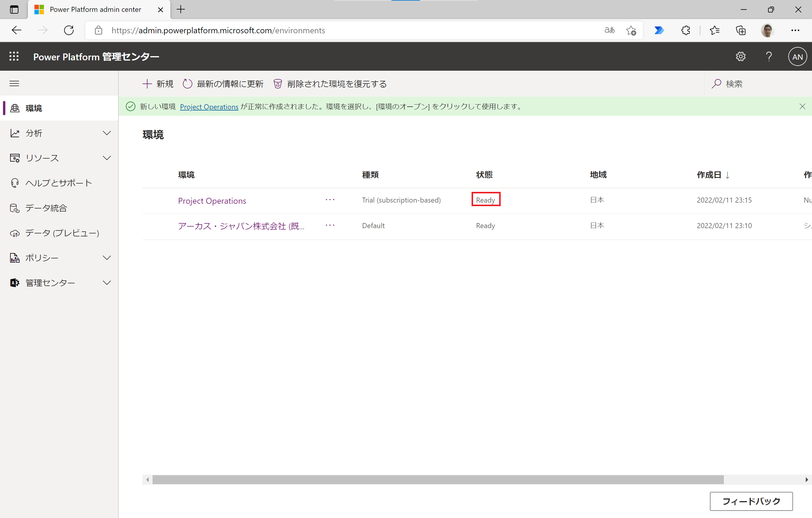Image resolution: width=812 pixels, height=518 pixels.
Task: Select リソース in the sidebar
Action: coord(42,158)
